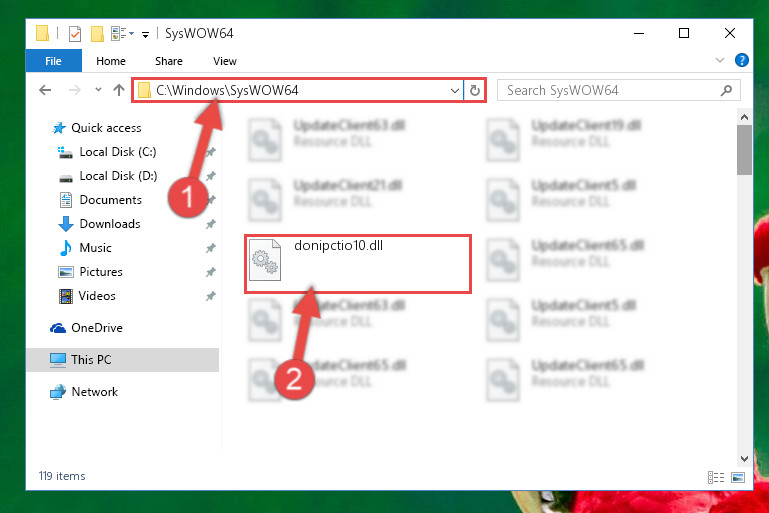Minimize the SysWOW64 window
This screenshot has width=769, height=513.
coord(639,33)
